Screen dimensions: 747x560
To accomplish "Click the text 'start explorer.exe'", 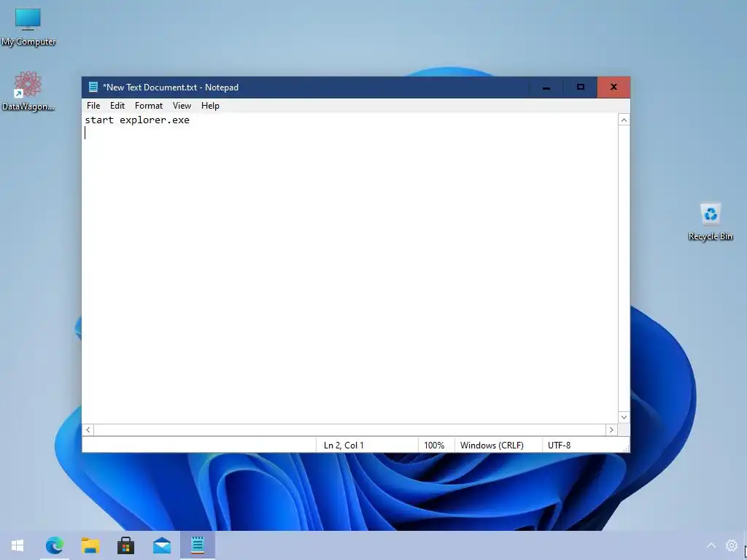I will click(x=137, y=120).
